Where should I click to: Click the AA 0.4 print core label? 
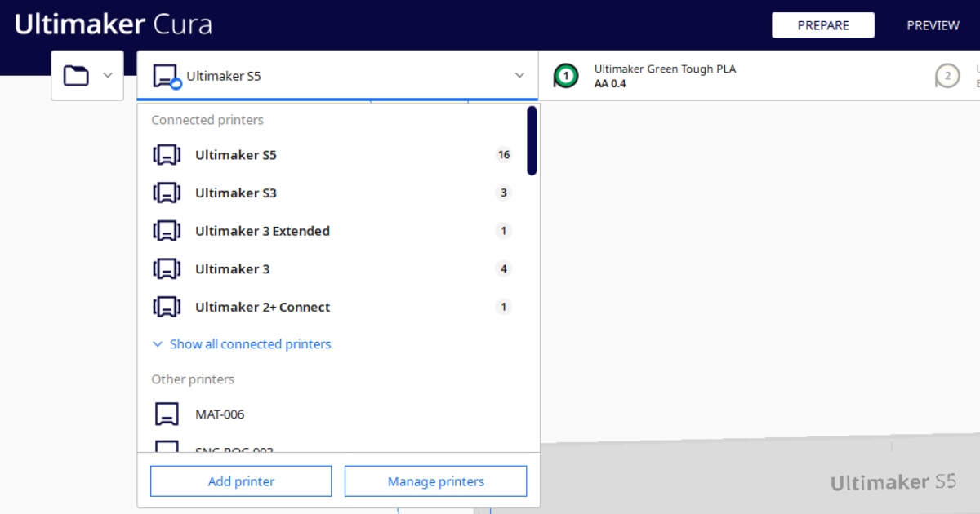(x=610, y=83)
